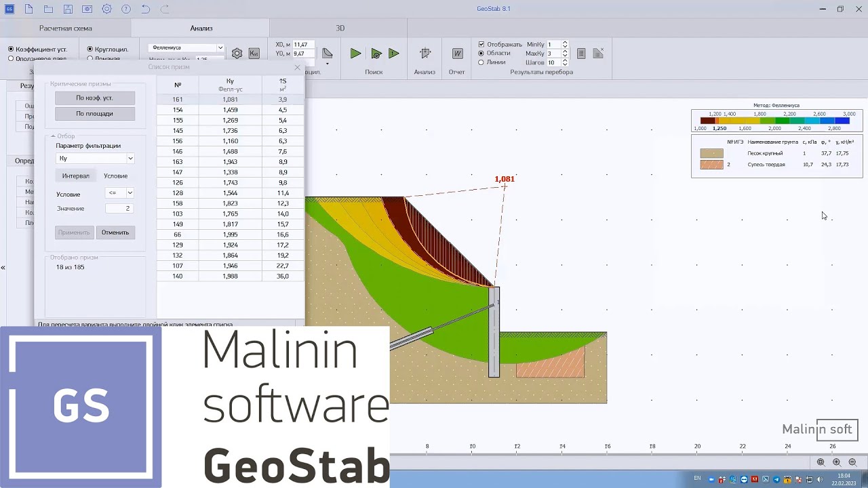Screen dimensions: 868x488
Task: Click the По площади button
Action: [x=95, y=114]
